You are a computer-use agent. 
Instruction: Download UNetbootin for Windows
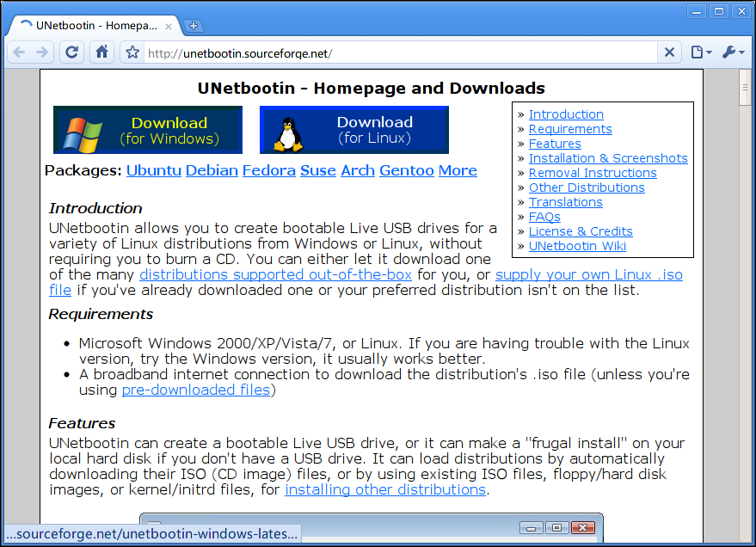pos(148,130)
